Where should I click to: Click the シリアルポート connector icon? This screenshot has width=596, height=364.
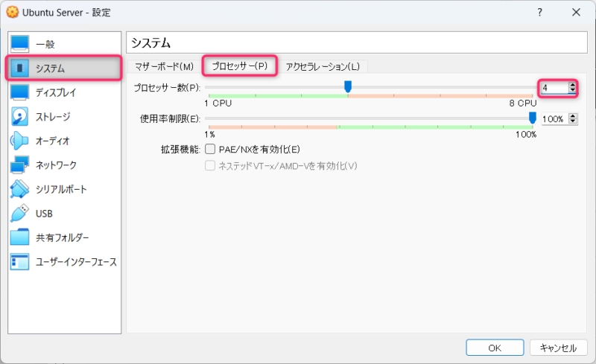coord(20,189)
